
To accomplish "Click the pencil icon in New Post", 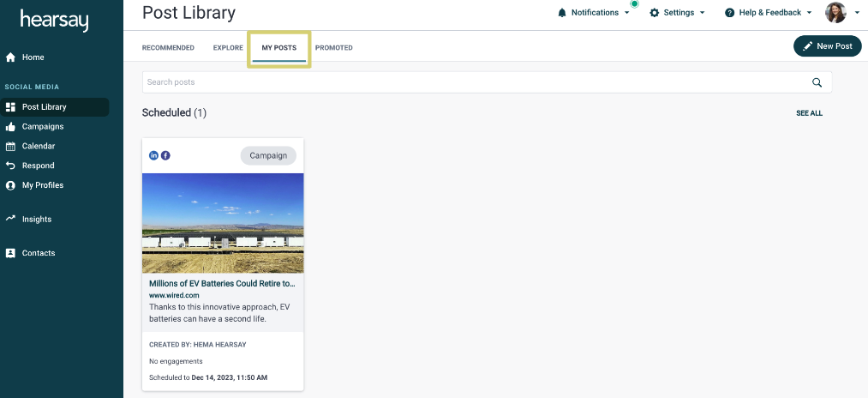I will point(808,46).
